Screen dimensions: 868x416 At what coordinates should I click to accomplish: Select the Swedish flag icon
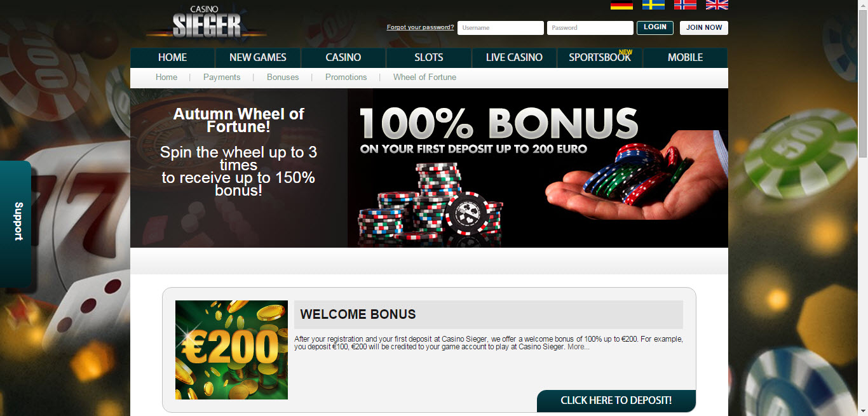coord(653,4)
